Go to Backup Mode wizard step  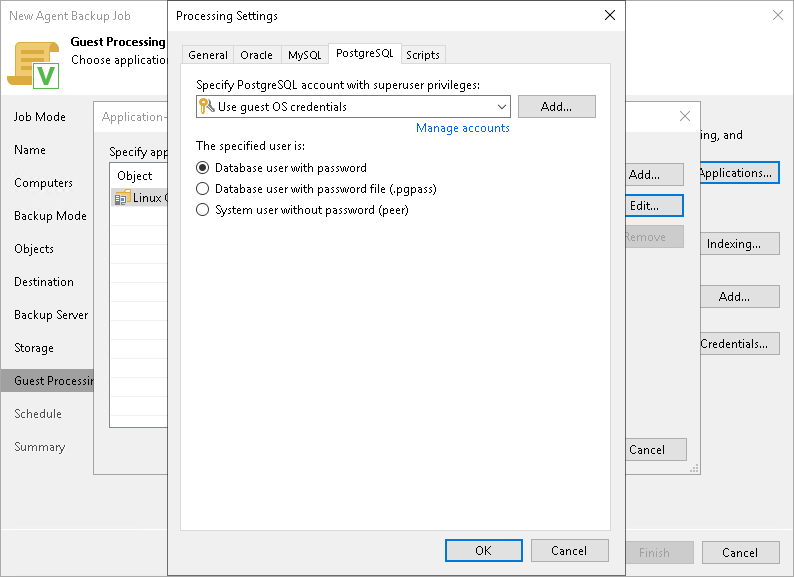[x=50, y=216]
